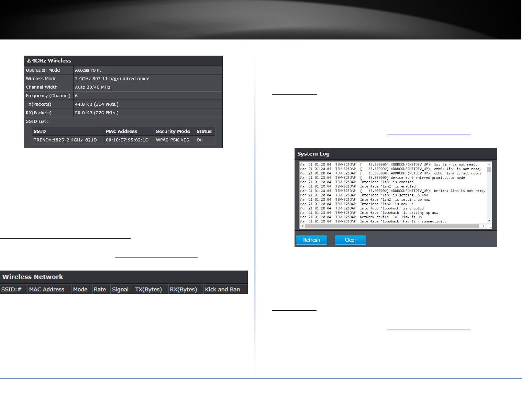Click the "50.0 KB (276 Pkts.)" value
Viewport: 532px width, 412px height.
[x=97, y=113]
